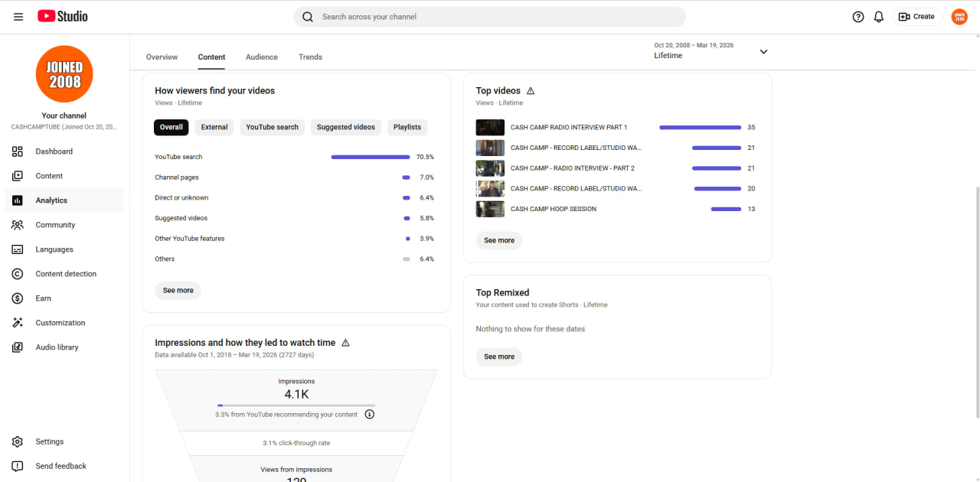Click the Content icon in the sidebar
This screenshot has width=980, height=482.
[x=18, y=176]
